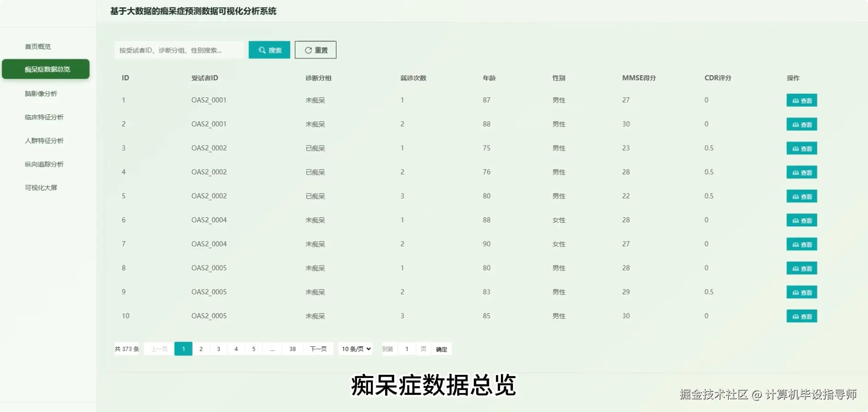Image resolution: width=868 pixels, height=412 pixels.
Task: Go to 临床特征分析 in the sidebar
Action: [x=45, y=117]
